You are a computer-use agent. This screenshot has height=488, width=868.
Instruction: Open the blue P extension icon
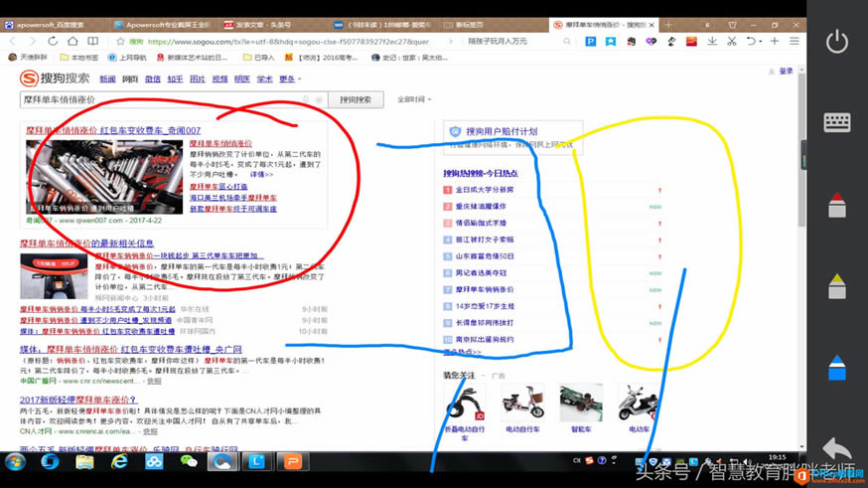click(x=591, y=41)
